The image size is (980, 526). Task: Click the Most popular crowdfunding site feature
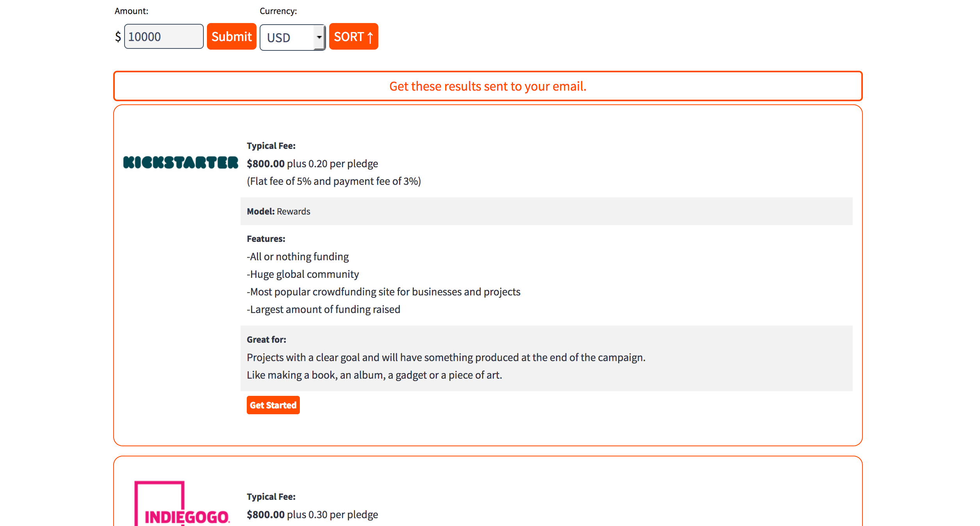(x=383, y=292)
